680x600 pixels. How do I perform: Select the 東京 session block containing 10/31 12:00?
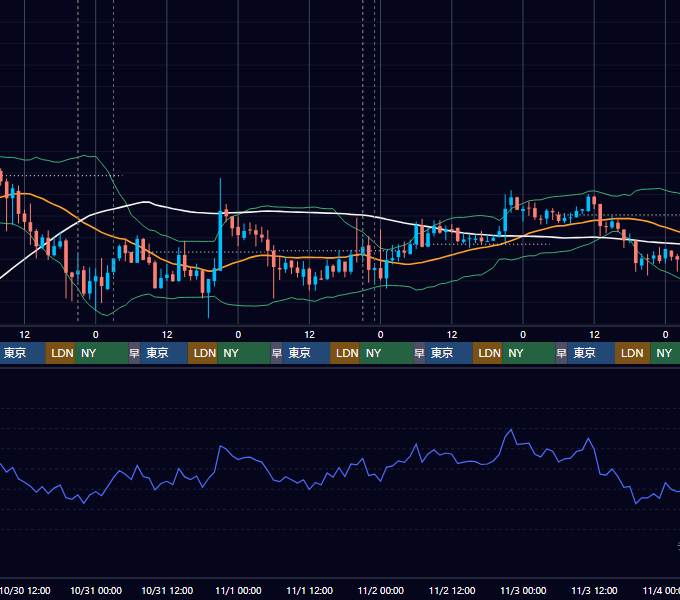pyautogui.click(x=164, y=353)
